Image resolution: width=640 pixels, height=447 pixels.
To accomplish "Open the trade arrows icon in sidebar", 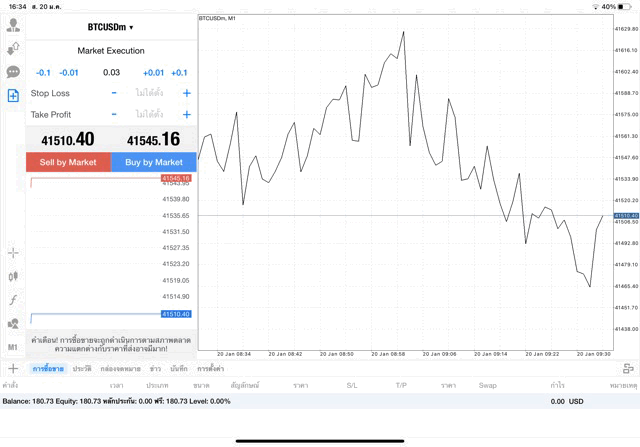I will pos(13,49).
